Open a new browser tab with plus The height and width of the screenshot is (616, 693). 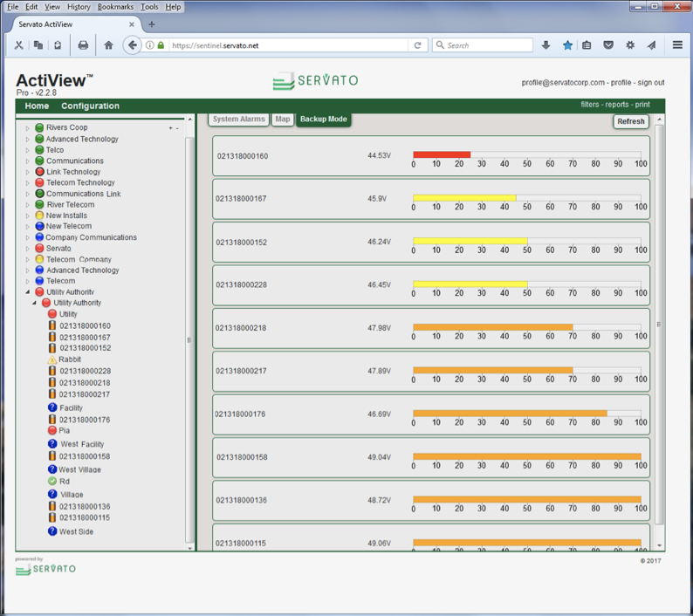[x=152, y=24]
